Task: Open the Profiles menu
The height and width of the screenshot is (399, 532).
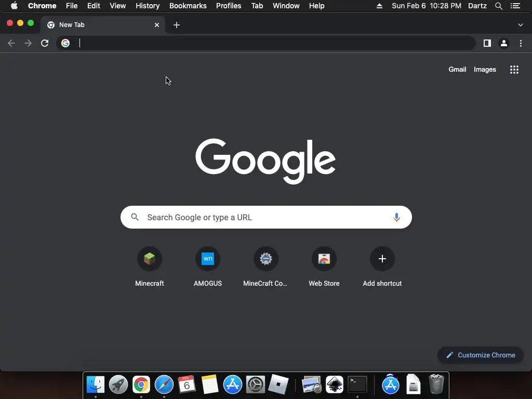Action: pyautogui.click(x=229, y=6)
